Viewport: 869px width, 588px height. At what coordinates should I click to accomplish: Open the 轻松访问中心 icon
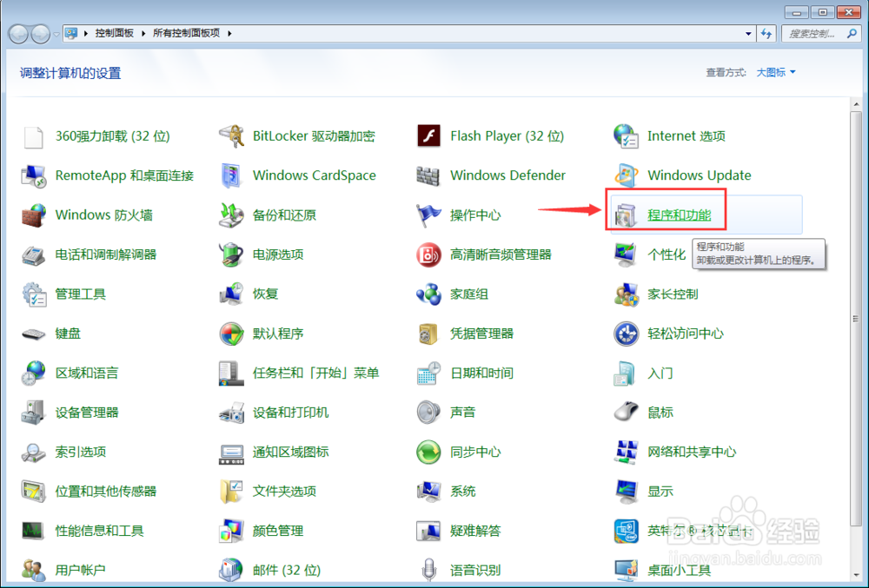pos(627,334)
